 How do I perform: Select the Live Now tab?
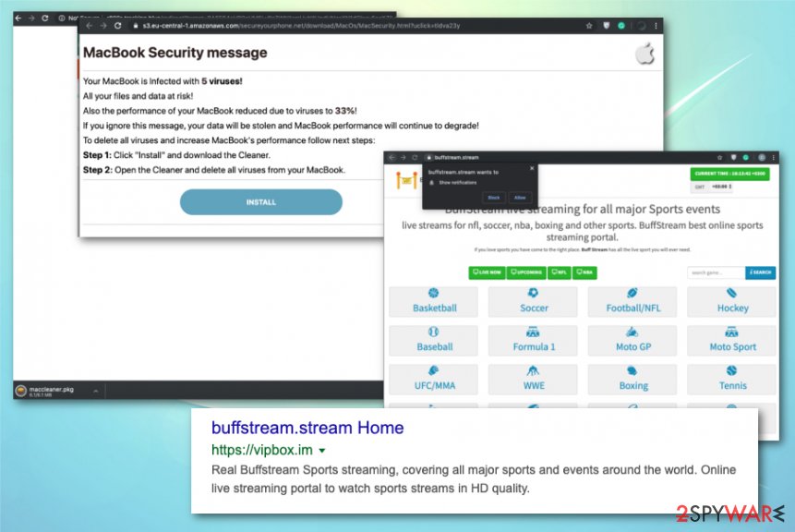[x=488, y=272]
